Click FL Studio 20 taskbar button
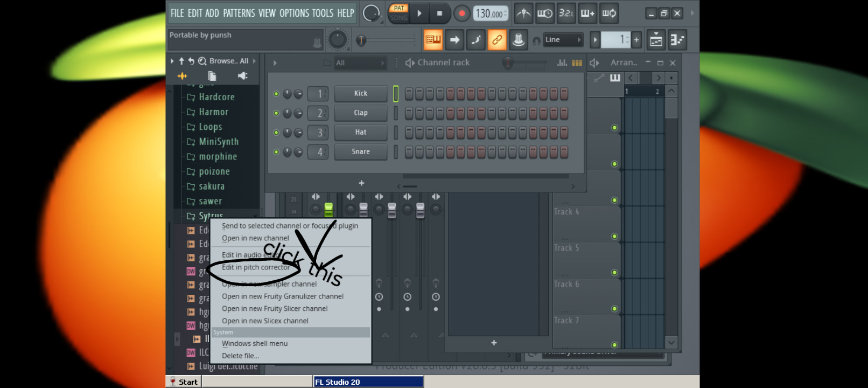Screen dimensions: 868x388 (x=368, y=382)
